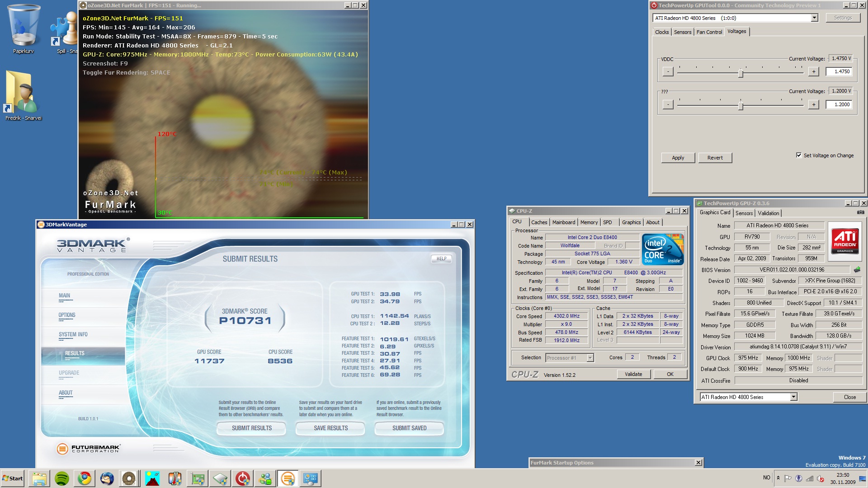
Task: Open Action Center flag in tray
Action: coord(788,478)
